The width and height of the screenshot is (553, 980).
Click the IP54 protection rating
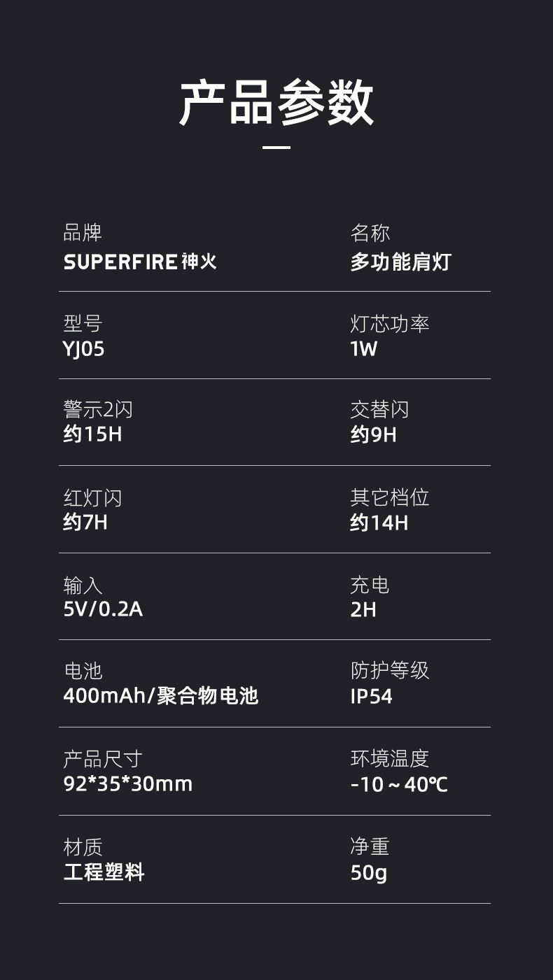(x=371, y=697)
